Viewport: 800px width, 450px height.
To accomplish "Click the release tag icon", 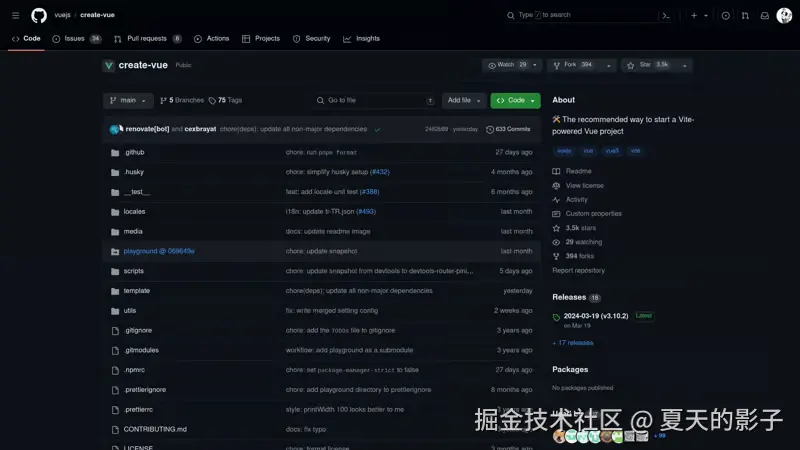I will [556, 317].
